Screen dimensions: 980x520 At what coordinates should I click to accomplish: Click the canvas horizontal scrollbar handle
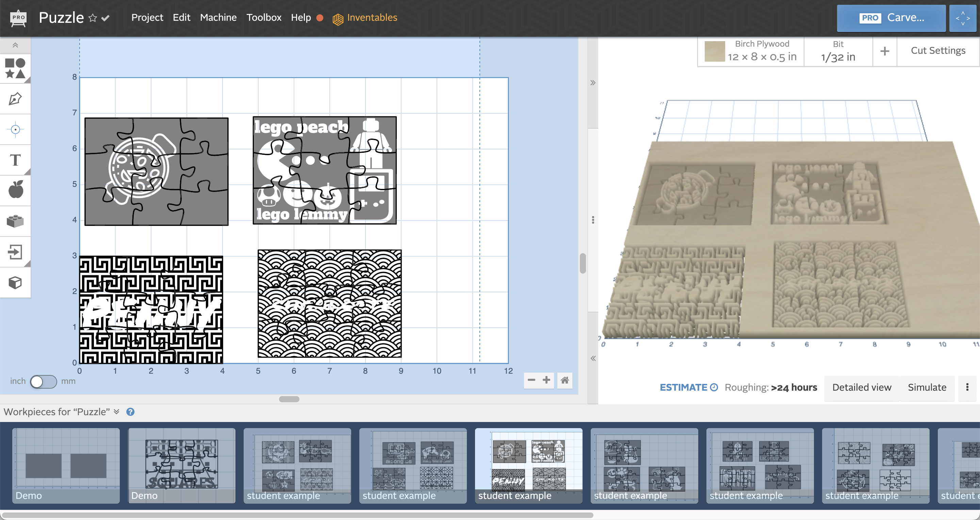click(289, 399)
